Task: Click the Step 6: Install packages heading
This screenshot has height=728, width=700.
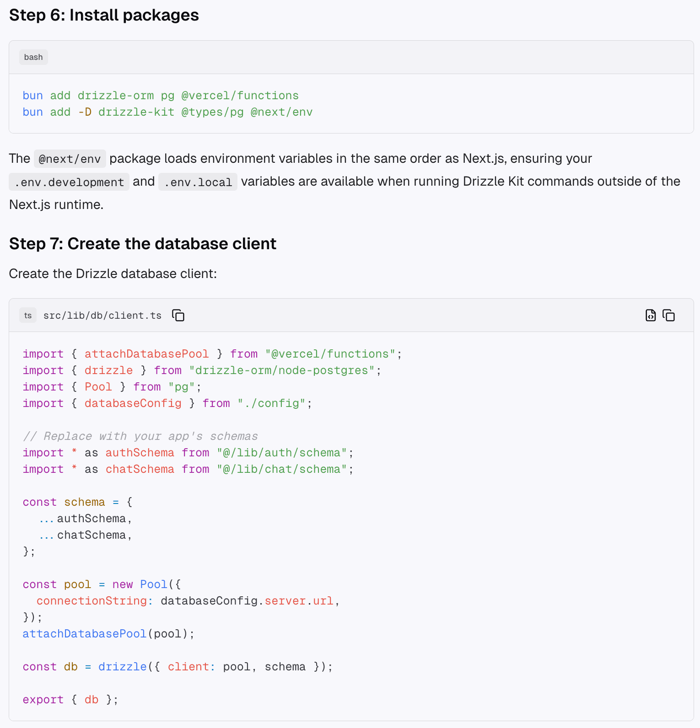Action: click(104, 15)
